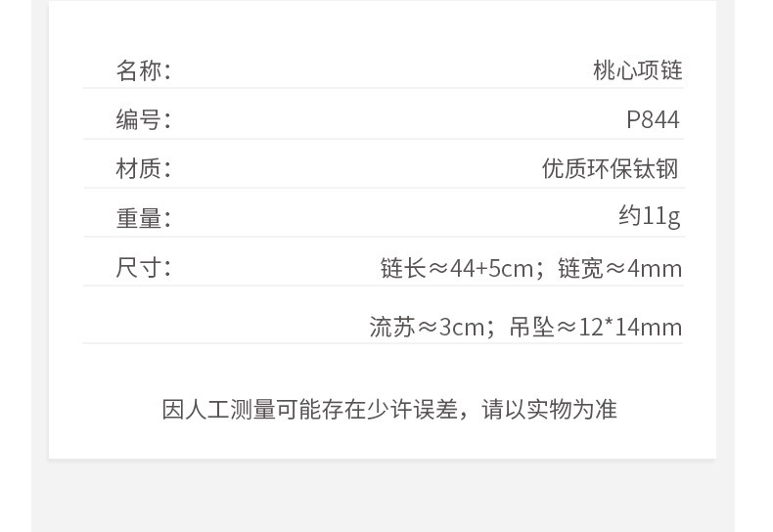Select the product code P844
The width and height of the screenshot is (773, 532).
[x=653, y=119]
